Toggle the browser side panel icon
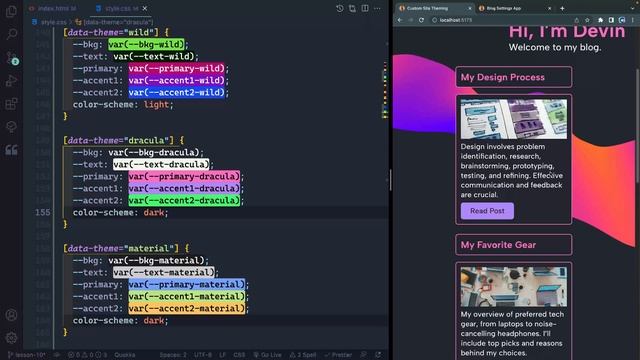This screenshot has width=640, height=360. (x=611, y=20)
